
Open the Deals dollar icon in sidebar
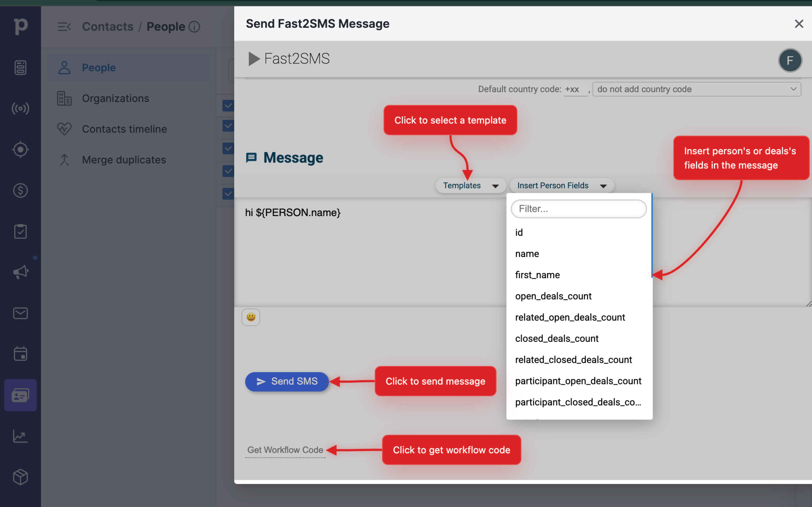click(x=20, y=190)
